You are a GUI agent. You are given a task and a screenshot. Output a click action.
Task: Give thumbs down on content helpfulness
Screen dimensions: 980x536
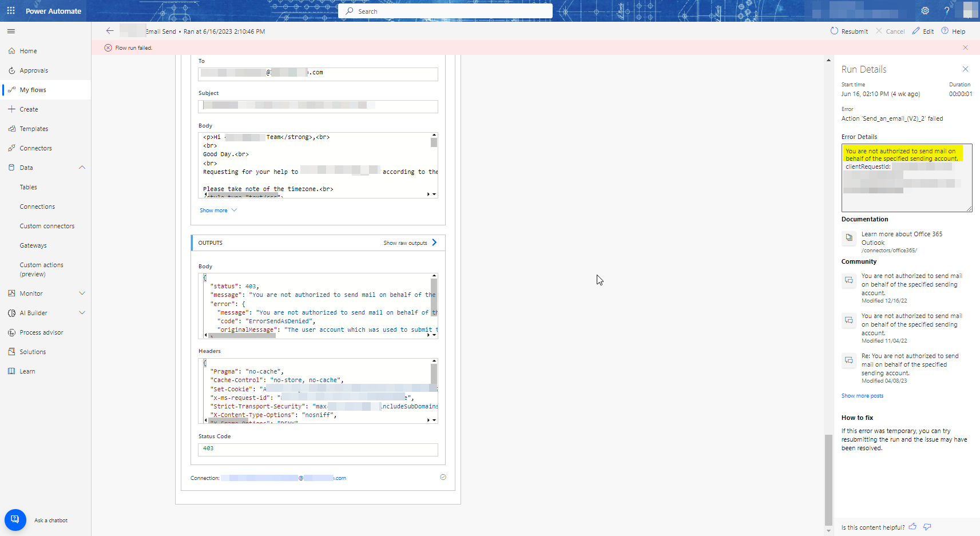[927, 527]
